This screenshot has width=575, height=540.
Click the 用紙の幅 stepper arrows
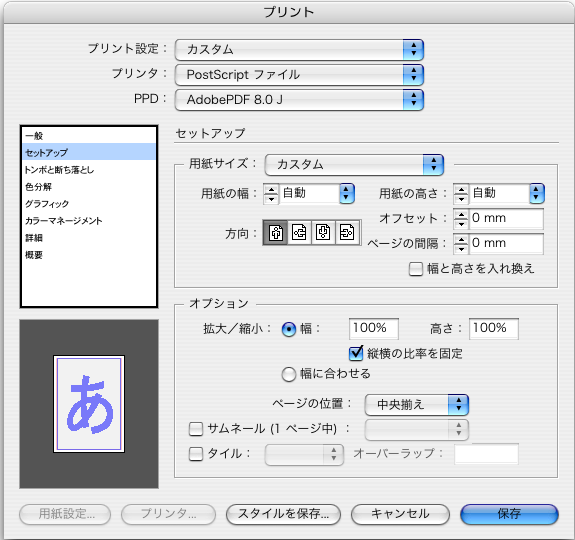point(271,194)
